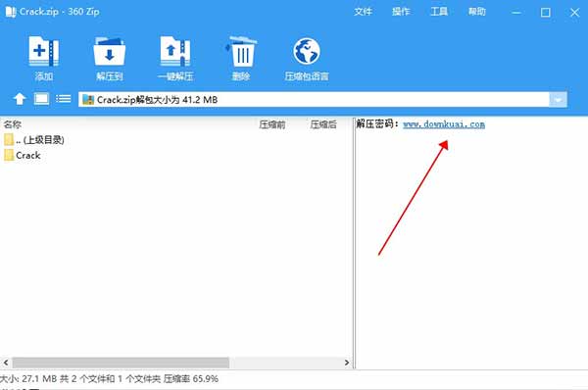Expand the path bar dropdown arrow
Viewport: 588px width, 390px height.
(x=558, y=100)
